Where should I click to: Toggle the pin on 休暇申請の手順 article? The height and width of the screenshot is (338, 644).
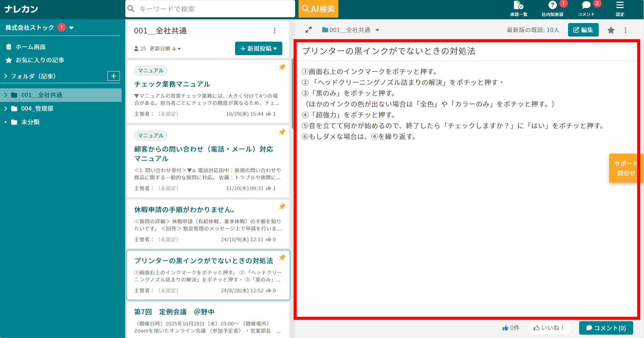(x=282, y=206)
